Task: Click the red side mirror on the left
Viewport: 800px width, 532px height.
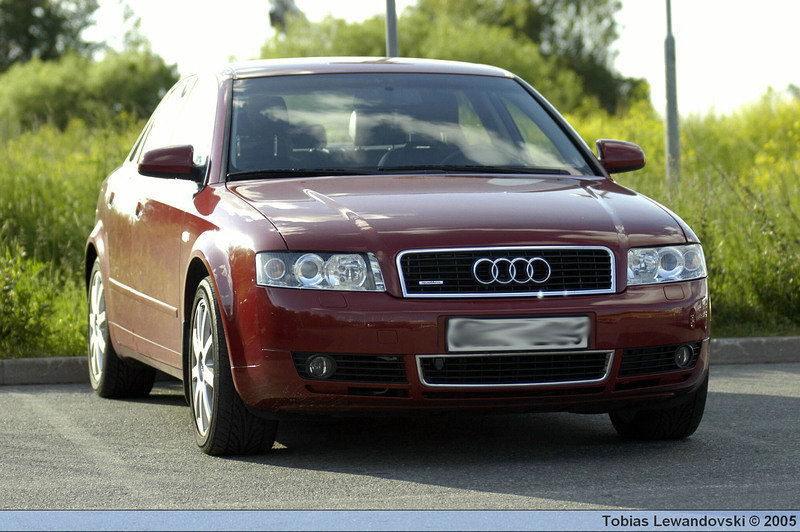Action: coord(168,162)
